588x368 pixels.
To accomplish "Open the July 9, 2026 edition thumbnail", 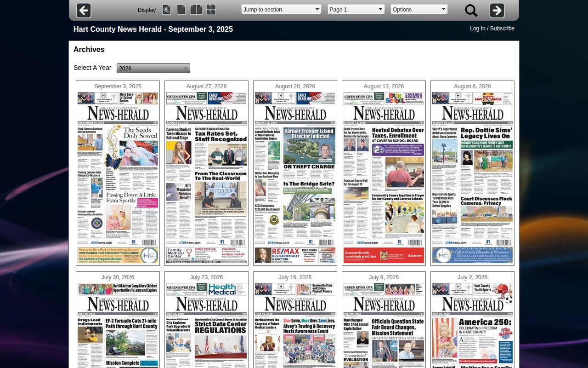I will pyautogui.click(x=384, y=325).
